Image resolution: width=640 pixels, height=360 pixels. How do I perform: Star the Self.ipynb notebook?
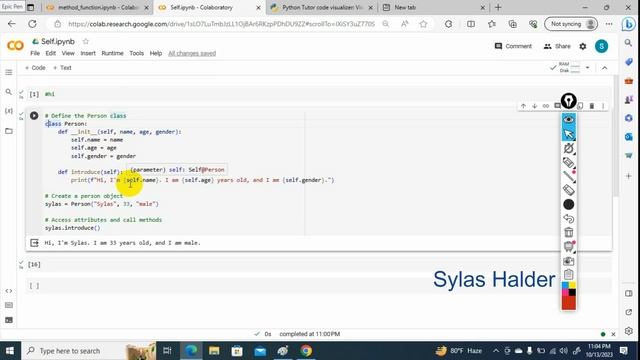click(86, 41)
